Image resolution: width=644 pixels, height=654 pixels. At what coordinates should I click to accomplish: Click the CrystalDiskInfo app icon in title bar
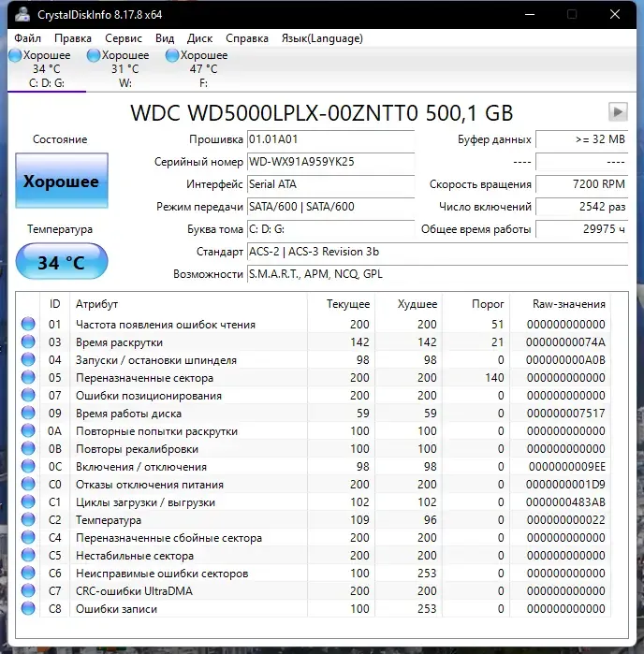pos(22,14)
